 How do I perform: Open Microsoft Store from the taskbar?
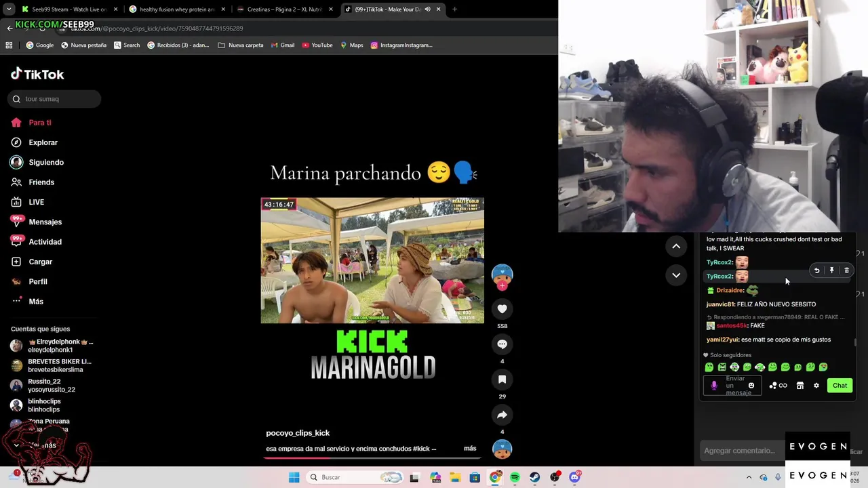click(x=475, y=477)
